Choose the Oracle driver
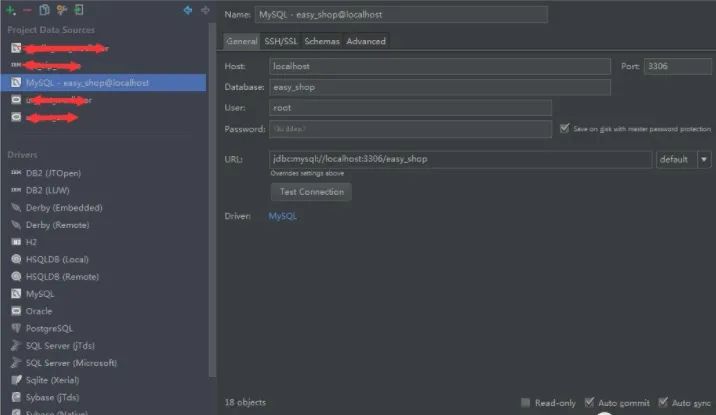Viewport: 716px width, 415px height. (x=39, y=311)
